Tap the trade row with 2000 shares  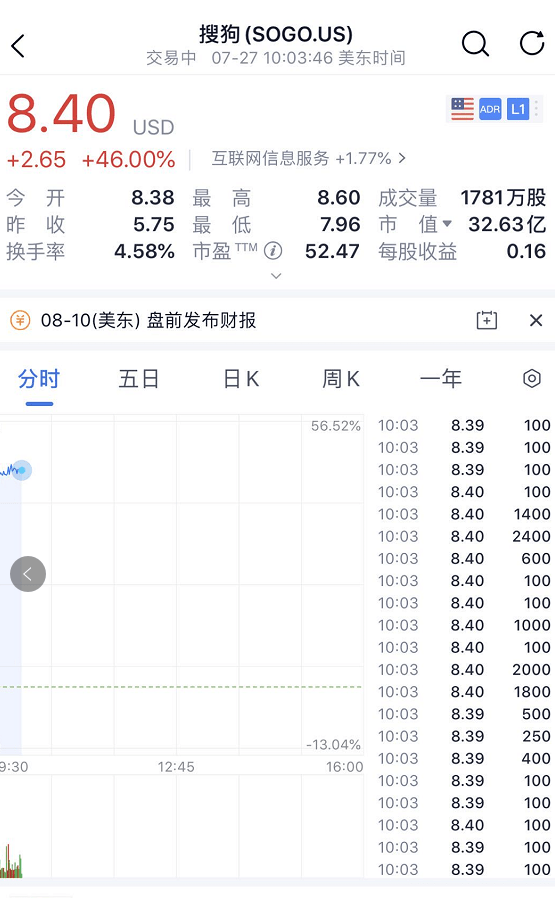pos(464,669)
